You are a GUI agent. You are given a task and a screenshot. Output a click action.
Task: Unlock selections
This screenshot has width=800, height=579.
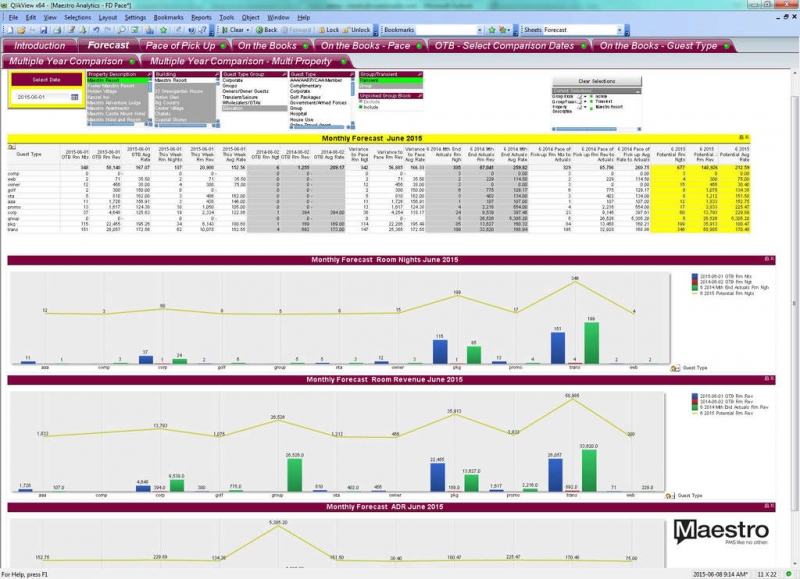coord(356,30)
